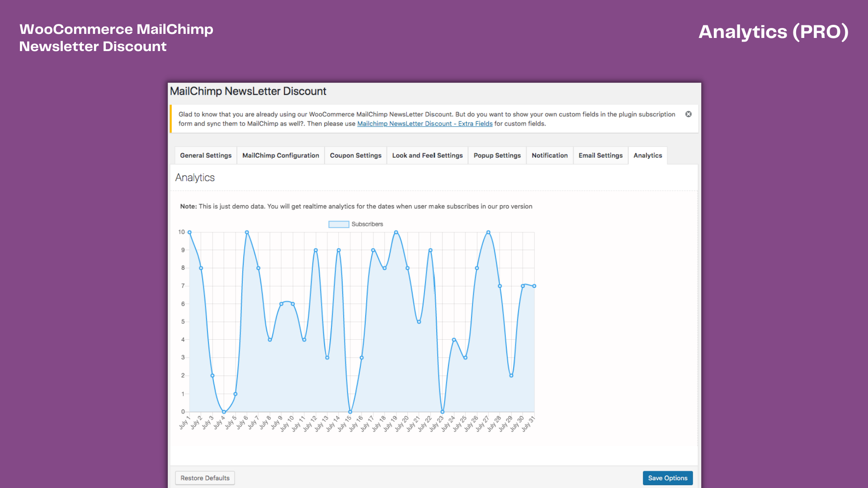Open the Notification tab
The width and height of the screenshot is (868, 488).
coord(550,155)
